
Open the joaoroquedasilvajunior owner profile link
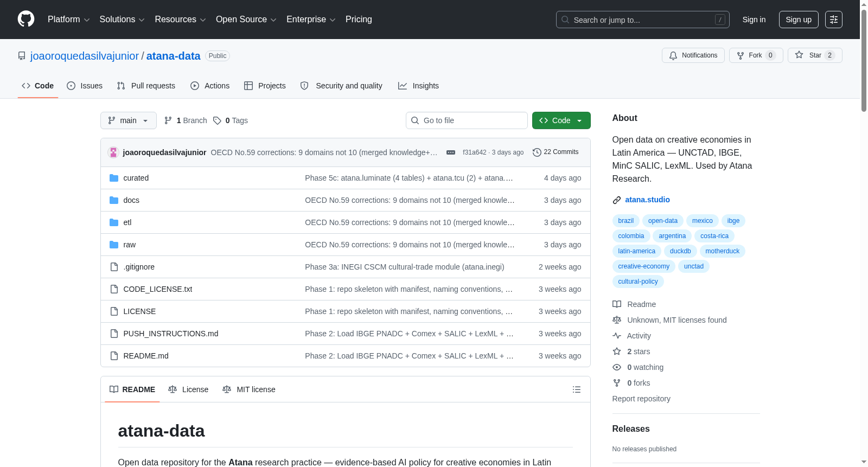pos(85,56)
